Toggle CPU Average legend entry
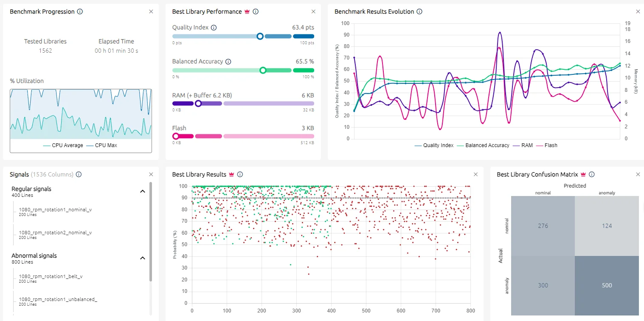644x321 pixels. 63,145
